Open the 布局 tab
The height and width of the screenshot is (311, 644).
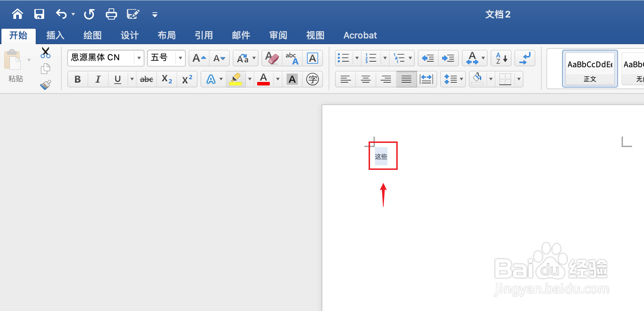167,35
